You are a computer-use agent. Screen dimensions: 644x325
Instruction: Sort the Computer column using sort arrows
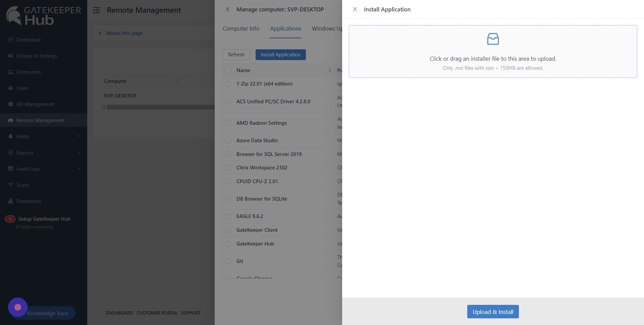pyautogui.click(x=176, y=81)
